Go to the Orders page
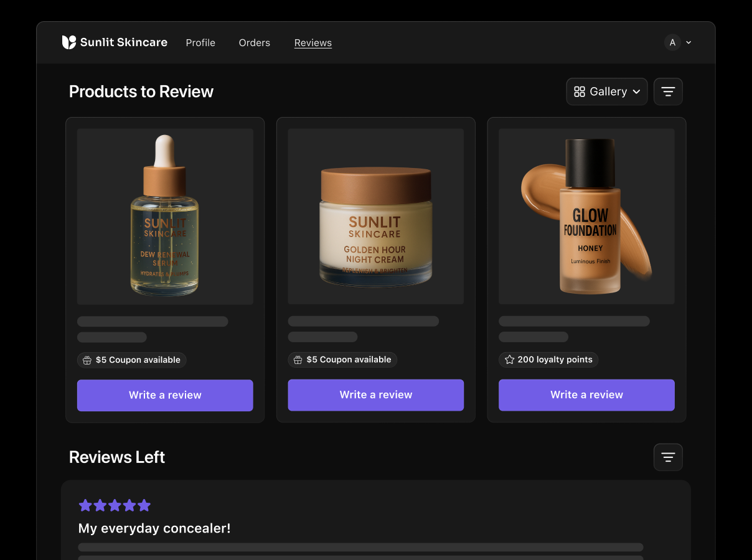The image size is (752, 560). tap(255, 43)
